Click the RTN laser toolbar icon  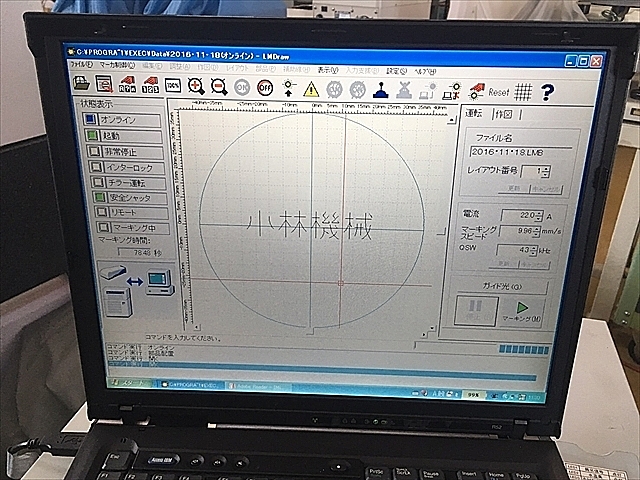click(127, 84)
